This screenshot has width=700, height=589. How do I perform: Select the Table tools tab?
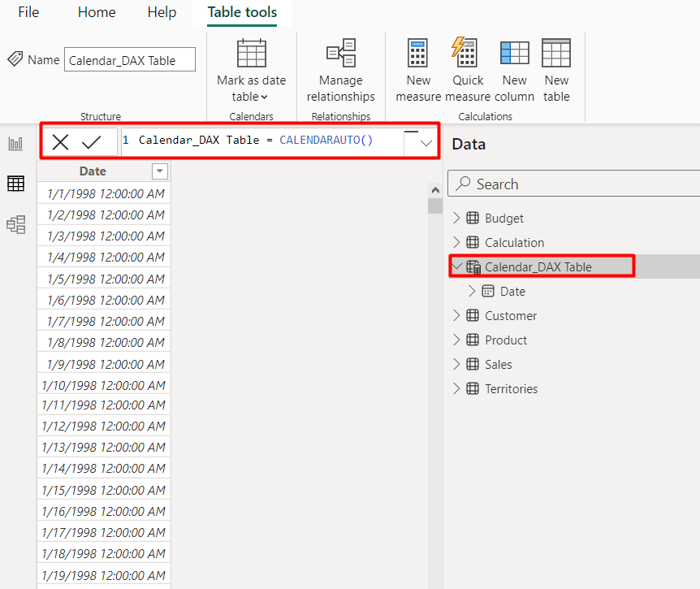pyautogui.click(x=242, y=12)
